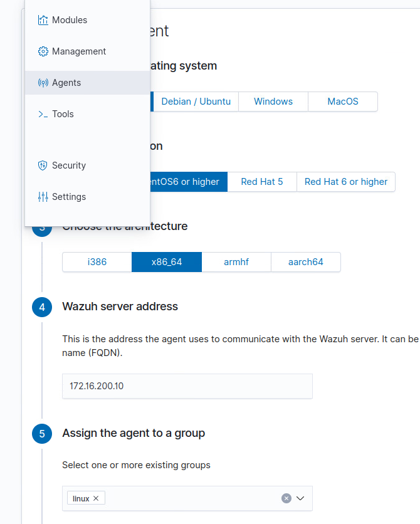The image size is (420, 524).
Task: Pick the armhf architecture option
Action: point(236,262)
